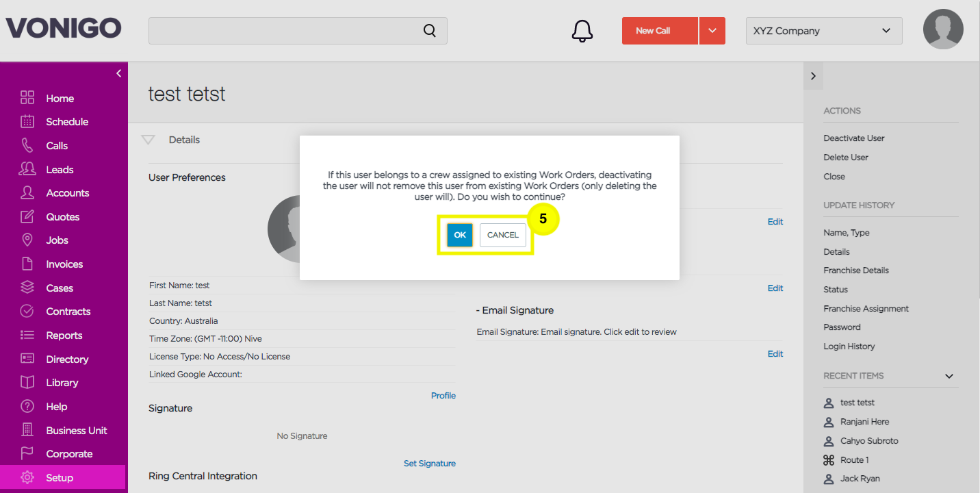The image size is (980, 493).
Task: Open the New Call dropdown arrow
Action: (712, 31)
